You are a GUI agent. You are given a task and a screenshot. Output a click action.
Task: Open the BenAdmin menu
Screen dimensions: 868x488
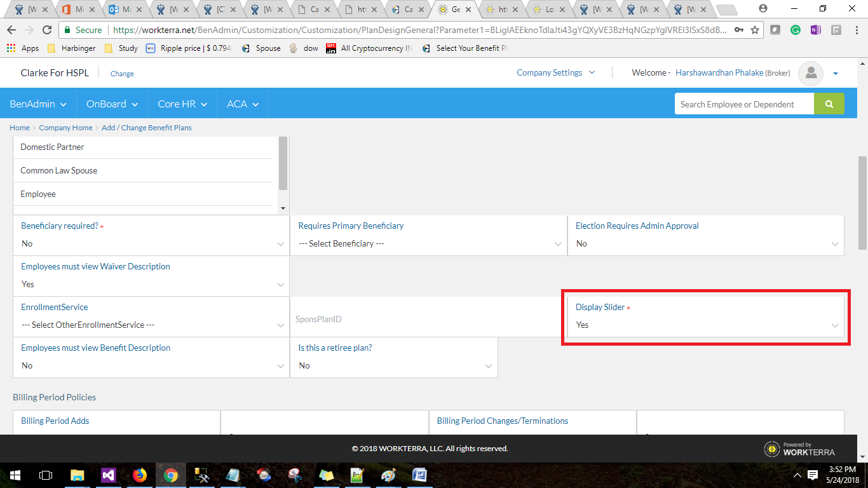pyautogui.click(x=38, y=104)
